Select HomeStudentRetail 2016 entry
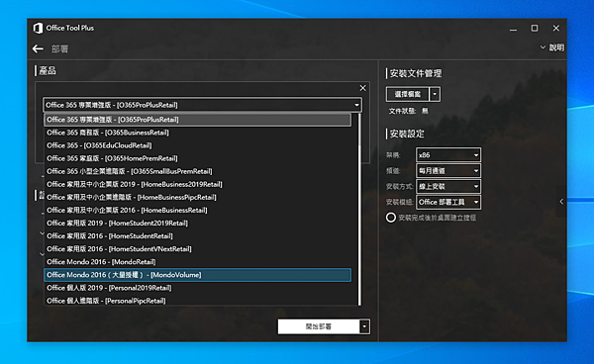The image size is (594, 364). pyautogui.click(x=197, y=235)
